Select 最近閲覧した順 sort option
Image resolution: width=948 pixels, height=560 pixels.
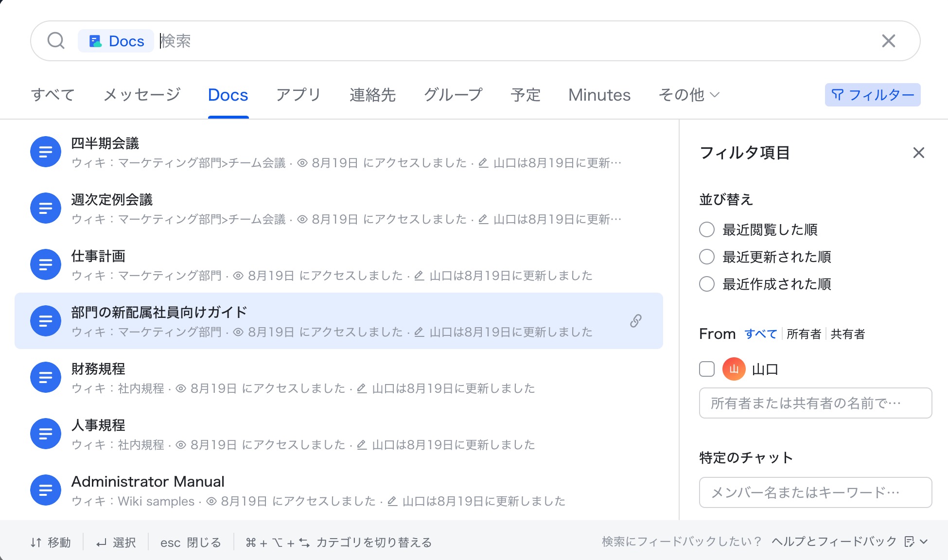[x=707, y=229]
